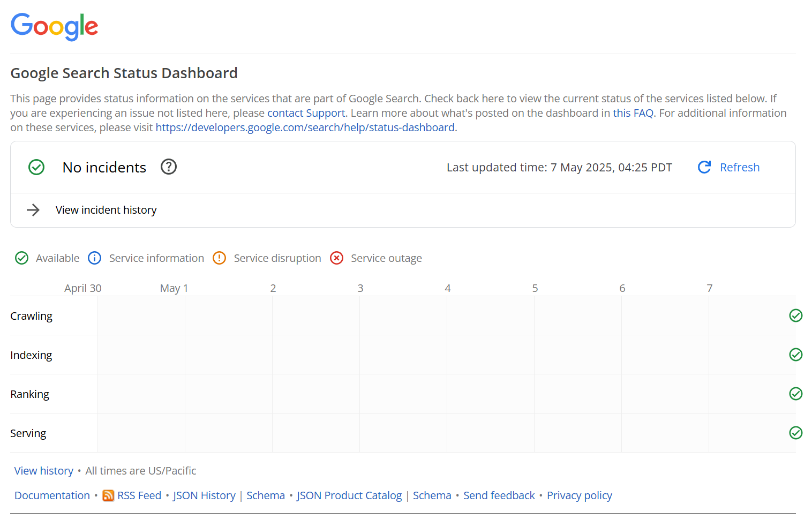Screen dimensions: 812x519
Task: Click the View incident history arrow icon
Action: 33,210
